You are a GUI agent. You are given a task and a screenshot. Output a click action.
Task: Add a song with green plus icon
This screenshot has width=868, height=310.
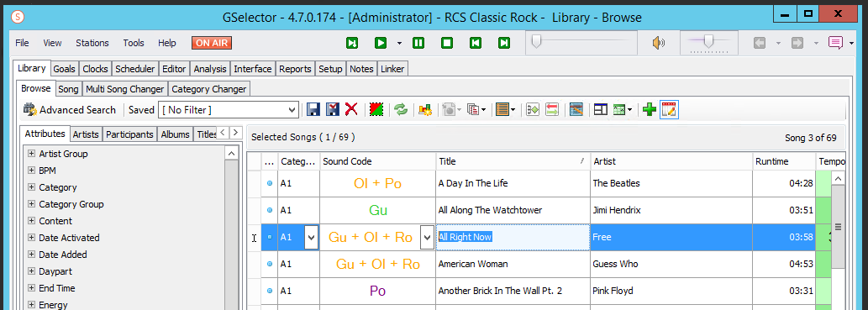pyautogui.click(x=650, y=109)
